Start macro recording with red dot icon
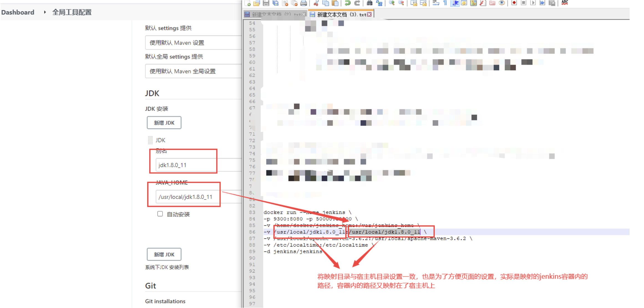Viewport: 644px width, 308px height. [514, 3]
